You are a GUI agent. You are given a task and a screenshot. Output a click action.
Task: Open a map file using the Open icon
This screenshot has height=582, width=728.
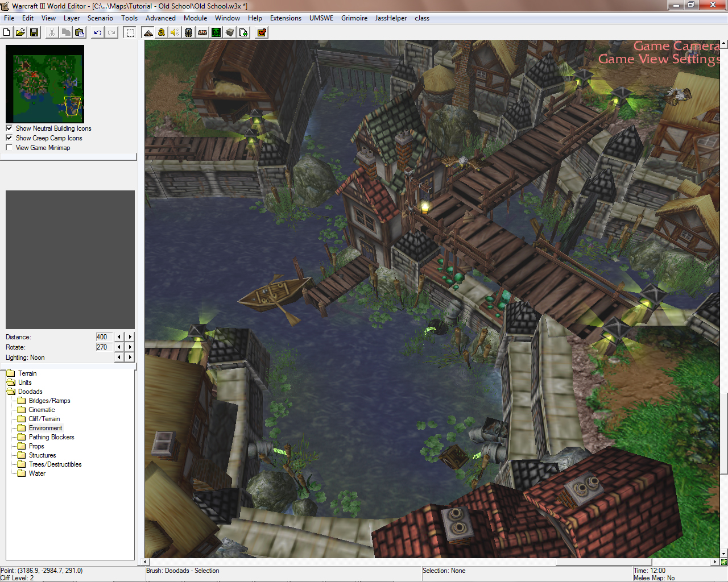(x=20, y=32)
